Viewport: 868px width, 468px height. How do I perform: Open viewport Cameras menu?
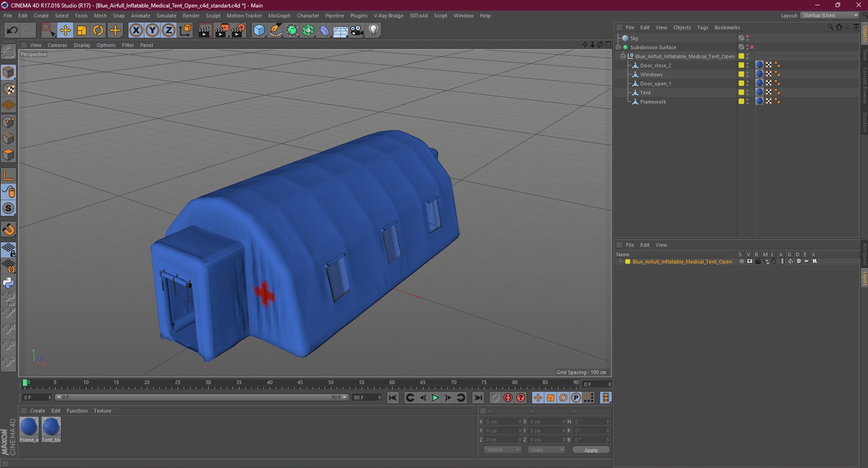(57, 45)
